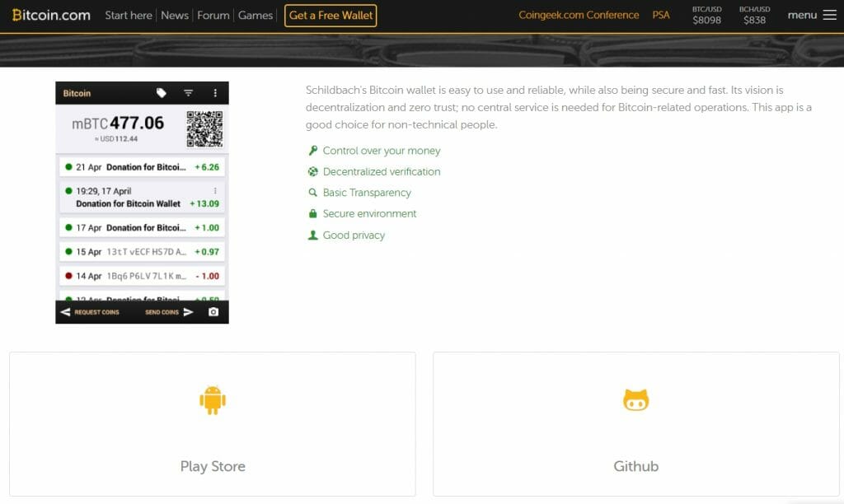Open three-dot options on the 19:29 transaction
The image size is (844, 504).
pos(215,191)
